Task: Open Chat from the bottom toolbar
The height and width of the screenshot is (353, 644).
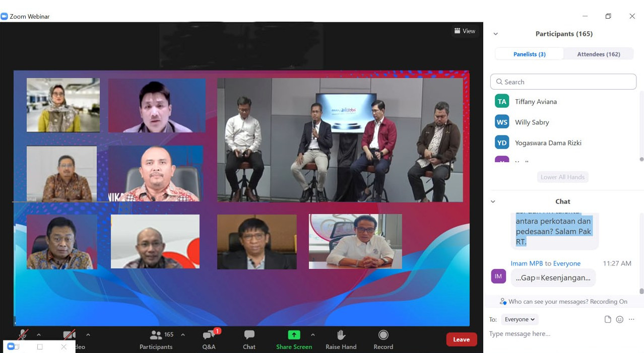Action: [249, 340]
